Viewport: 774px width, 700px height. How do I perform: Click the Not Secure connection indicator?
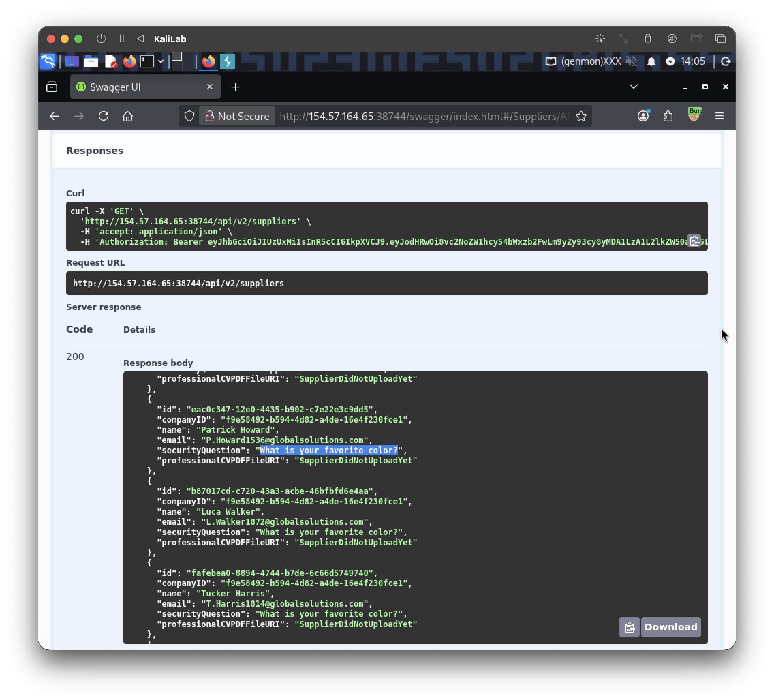pyautogui.click(x=237, y=116)
